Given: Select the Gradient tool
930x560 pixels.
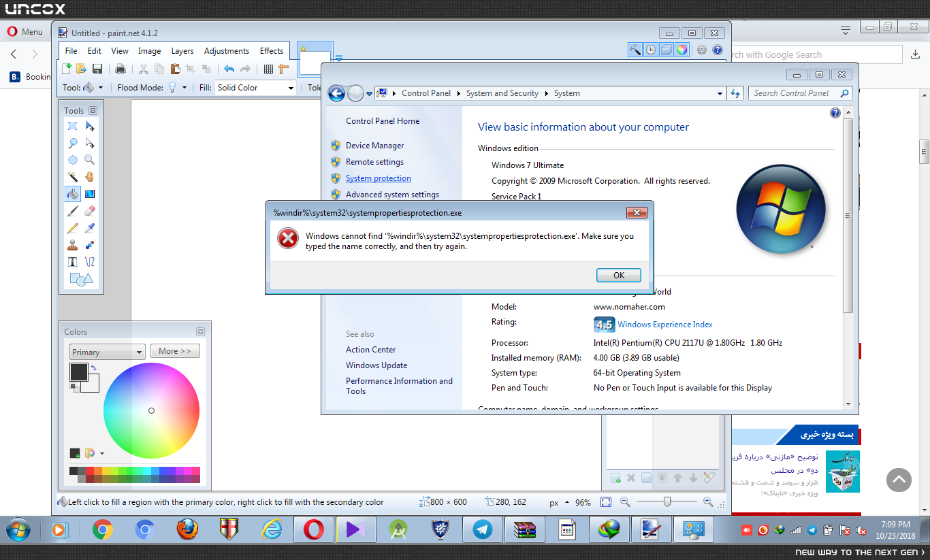Looking at the screenshot, I should point(90,194).
